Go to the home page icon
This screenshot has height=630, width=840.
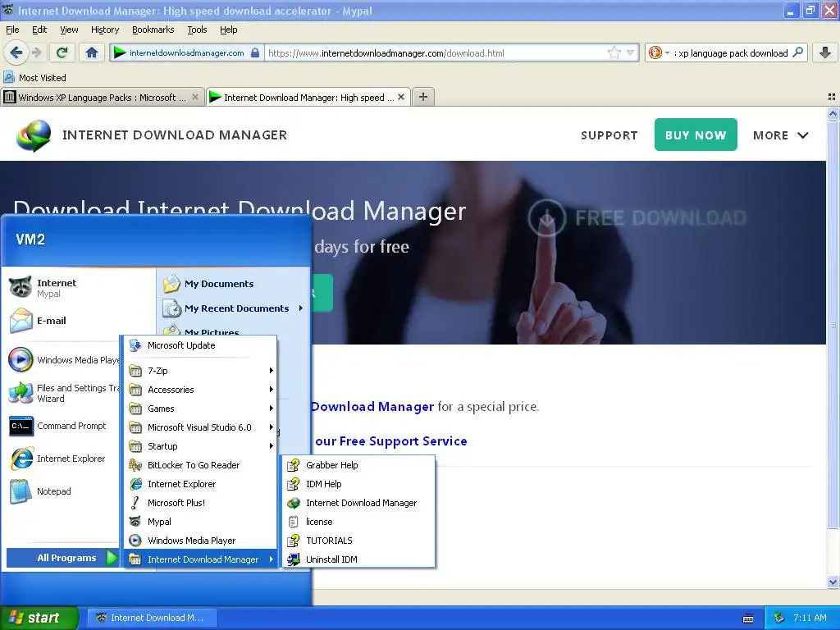[92, 52]
